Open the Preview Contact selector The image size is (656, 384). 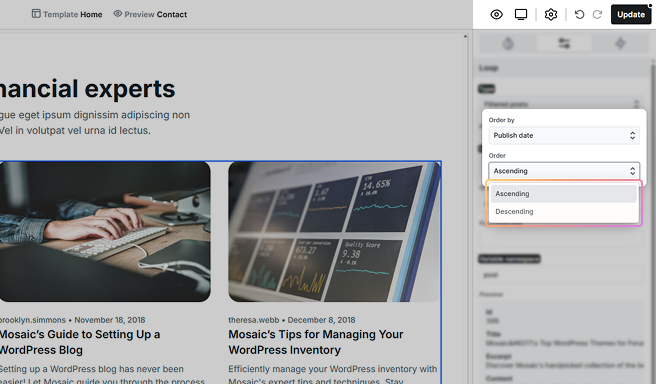point(150,14)
